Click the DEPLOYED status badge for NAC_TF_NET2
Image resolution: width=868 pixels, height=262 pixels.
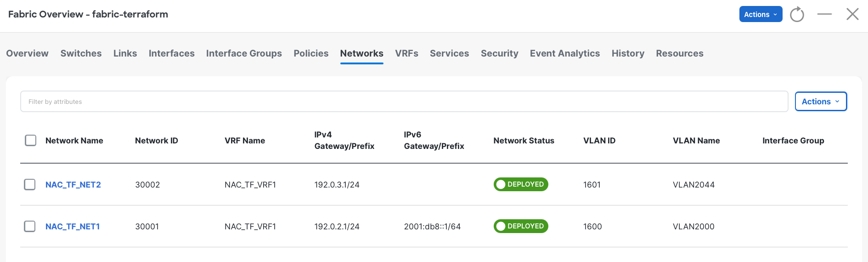pyautogui.click(x=521, y=184)
